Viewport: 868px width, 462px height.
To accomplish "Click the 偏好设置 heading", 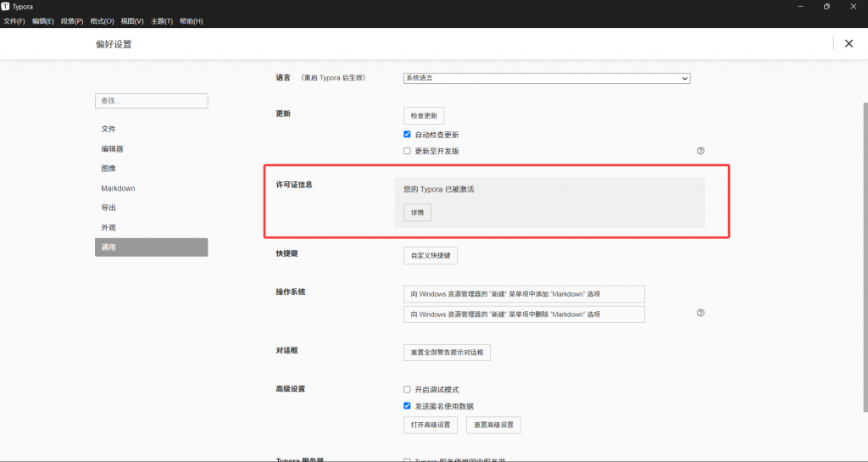I will [x=114, y=44].
